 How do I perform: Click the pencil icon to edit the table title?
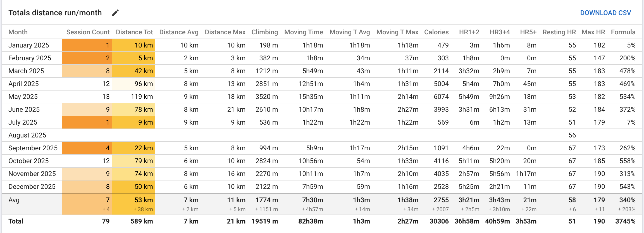[x=115, y=13]
